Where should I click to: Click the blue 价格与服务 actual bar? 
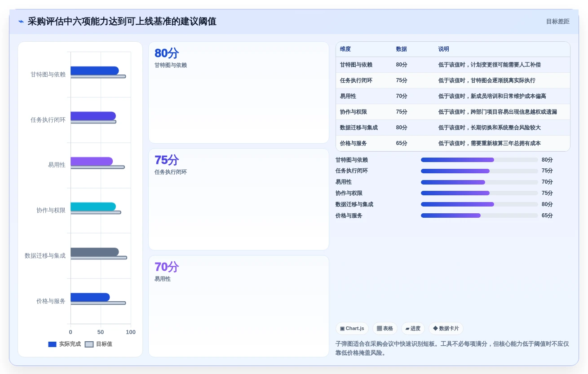(x=90, y=297)
